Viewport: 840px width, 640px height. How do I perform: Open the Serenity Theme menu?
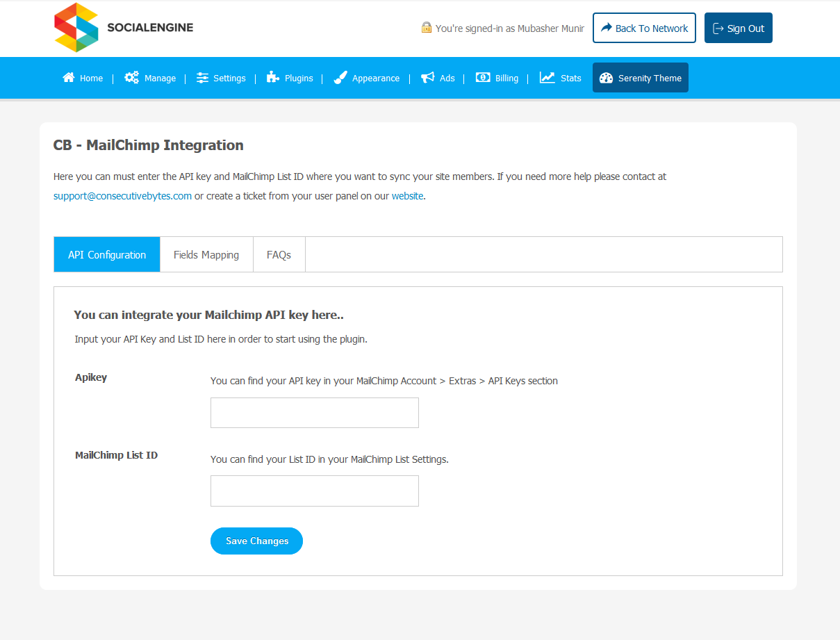[640, 78]
